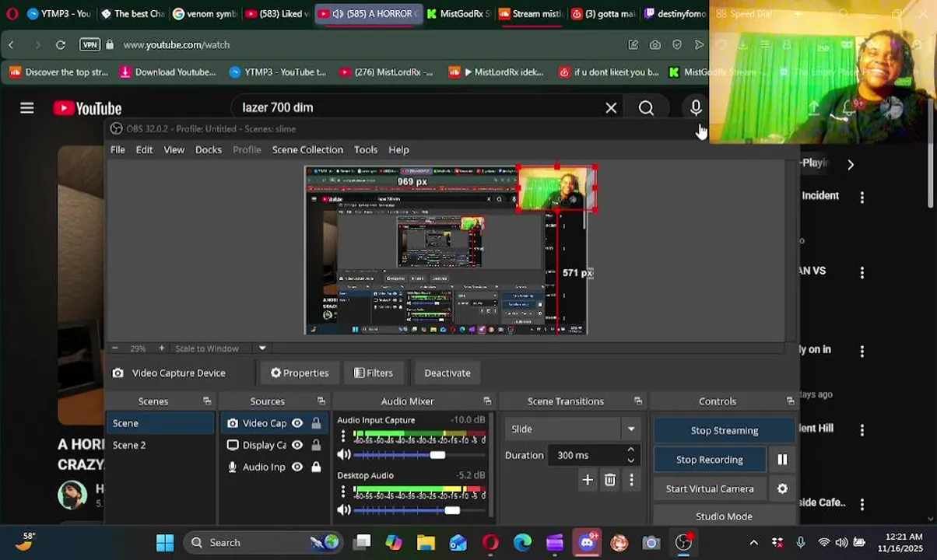This screenshot has height=560, width=937.
Task: Go to YouTube home via logo
Action: (x=87, y=108)
